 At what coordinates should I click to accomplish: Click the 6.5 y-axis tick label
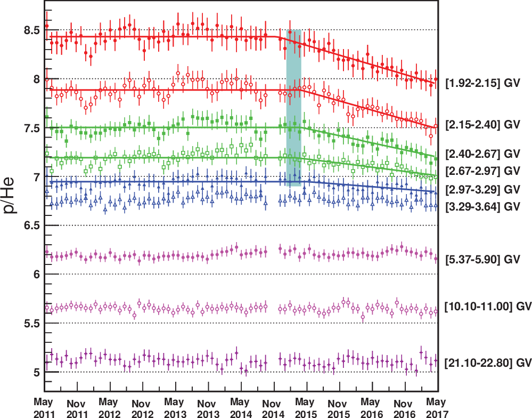[x=31, y=226]
